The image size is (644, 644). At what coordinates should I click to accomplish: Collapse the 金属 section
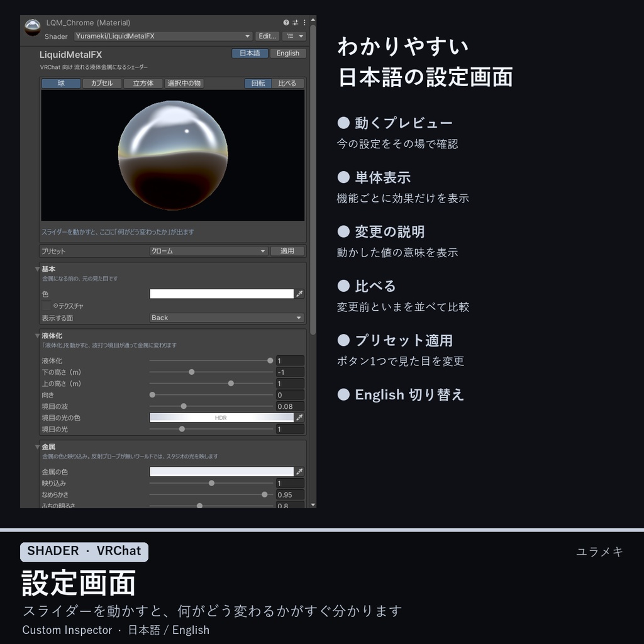point(37,447)
